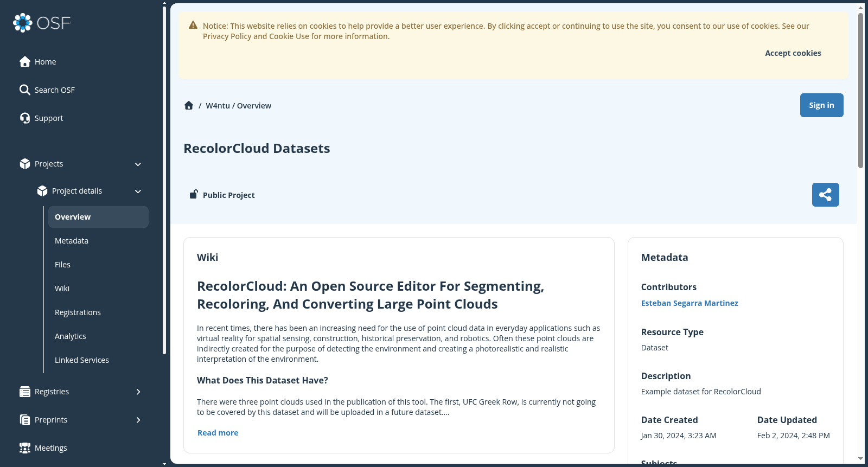Open contributor Esteban Segarra Martinez
Image resolution: width=868 pixels, height=467 pixels.
point(690,303)
